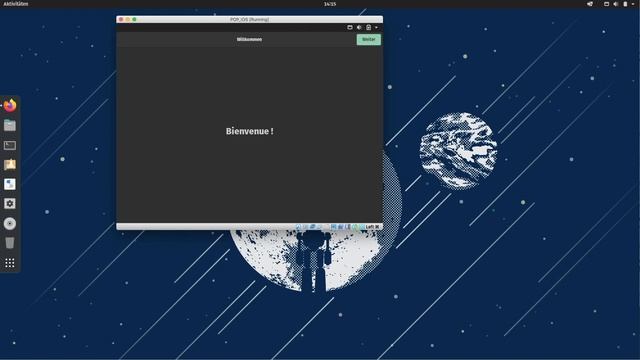Screen dimensions: 640x360
Task: Maximize the POP_OS VM window
Action: pos(134,19)
